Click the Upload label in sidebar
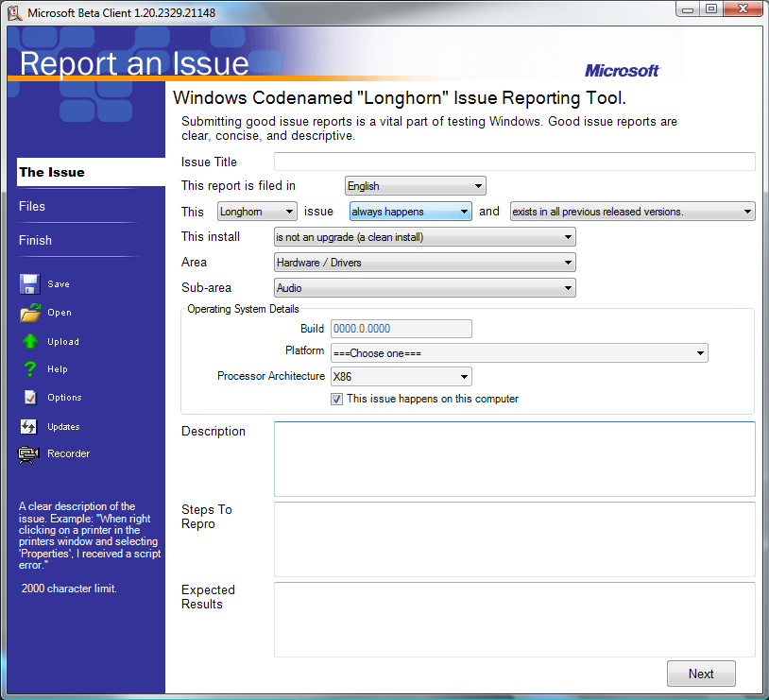Viewport: 769px width, 700px height. coord(63,341)
